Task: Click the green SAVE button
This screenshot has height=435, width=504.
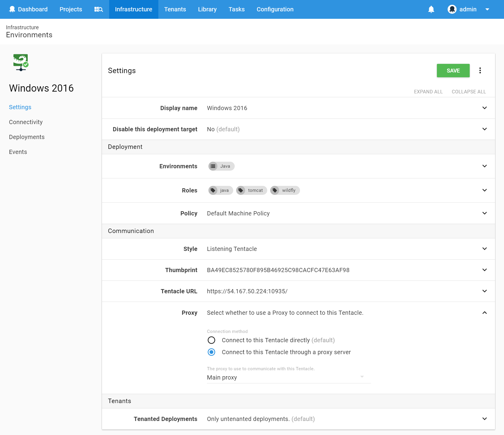Action: point(453,70)
